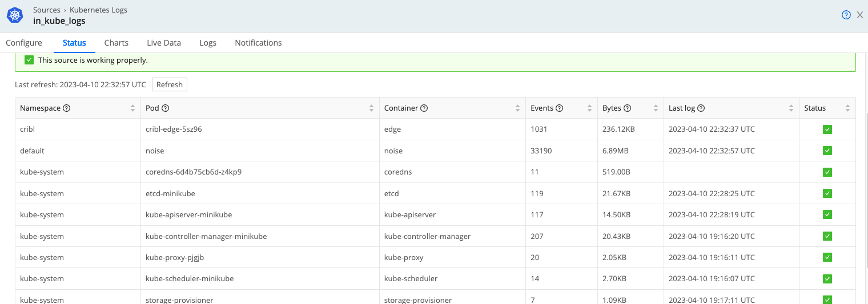
Task: Click Last log column help icon
Action: 701,108
